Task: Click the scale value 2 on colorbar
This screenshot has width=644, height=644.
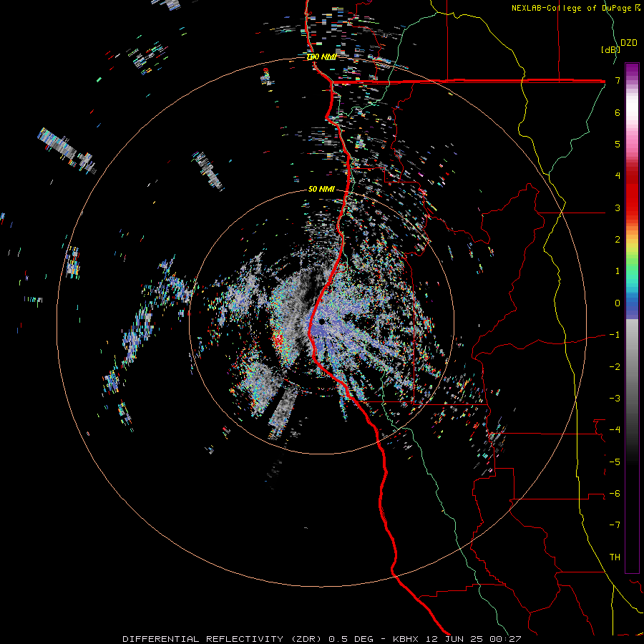Action: pos(618,240)
